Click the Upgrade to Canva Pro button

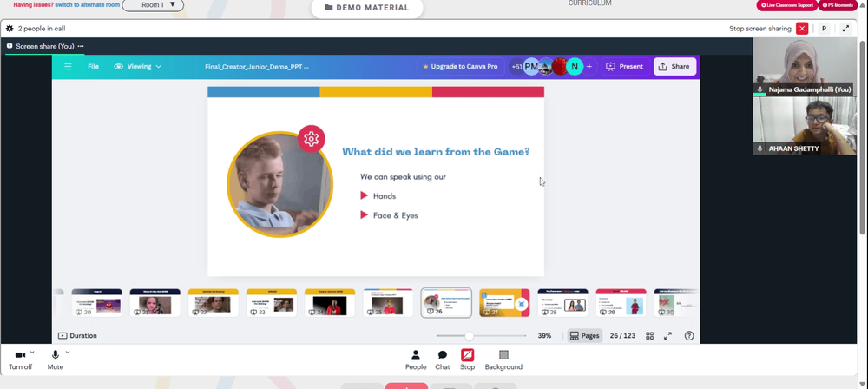pos(460,67)
